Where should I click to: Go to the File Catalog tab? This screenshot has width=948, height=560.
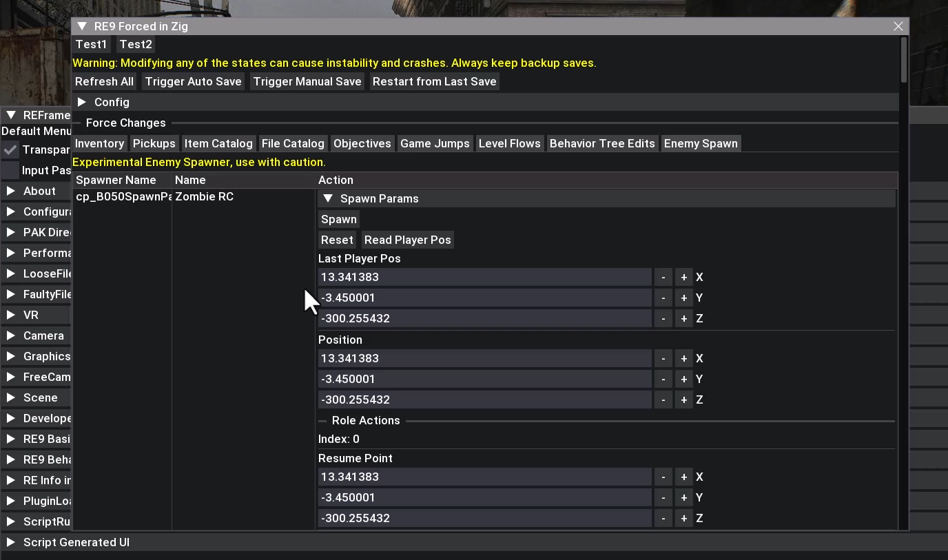(293, 143)
